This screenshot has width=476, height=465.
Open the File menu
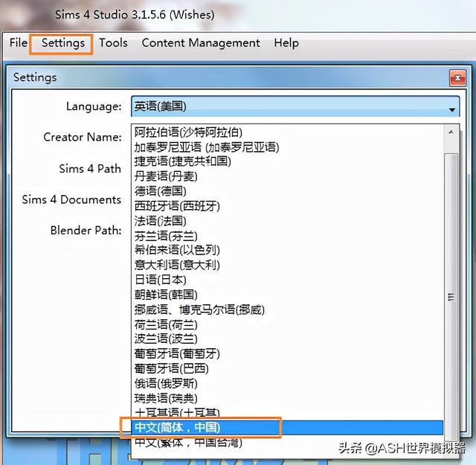(x=19, y=43)
